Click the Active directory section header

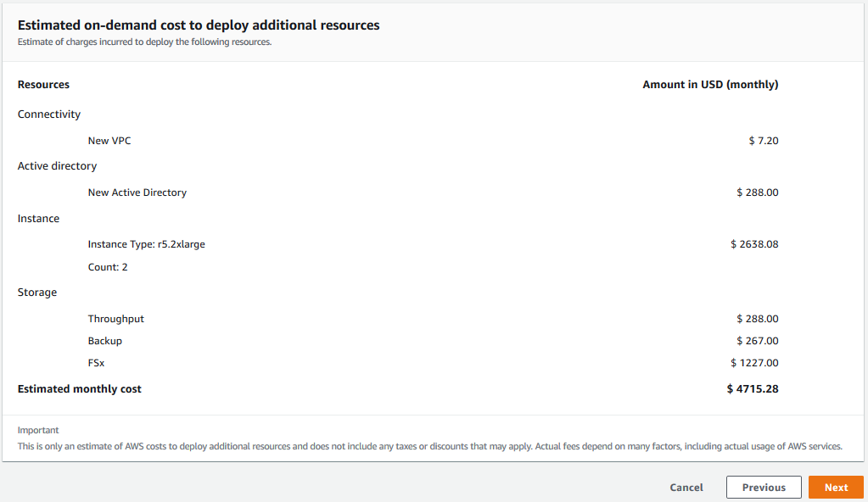[x=57, y=165]
